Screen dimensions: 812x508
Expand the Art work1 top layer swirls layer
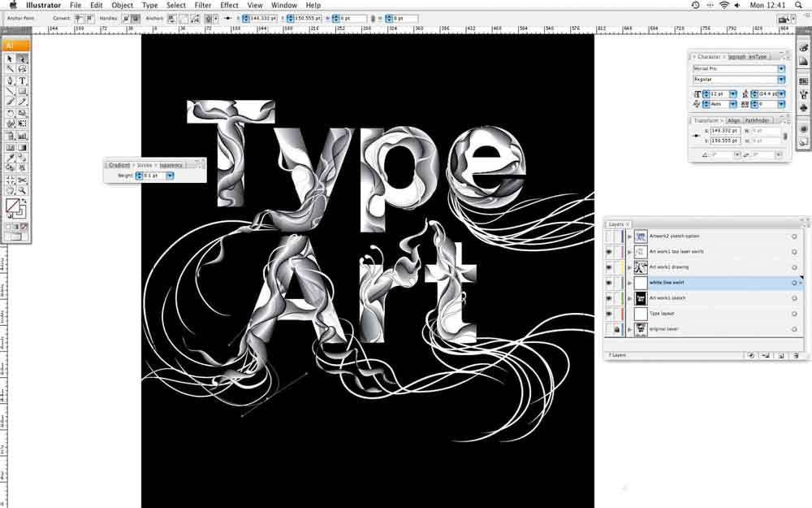[x=630, y=252]
